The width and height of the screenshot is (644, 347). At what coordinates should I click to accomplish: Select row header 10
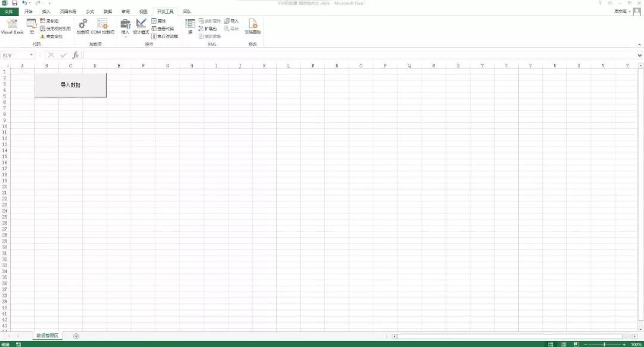5,126
